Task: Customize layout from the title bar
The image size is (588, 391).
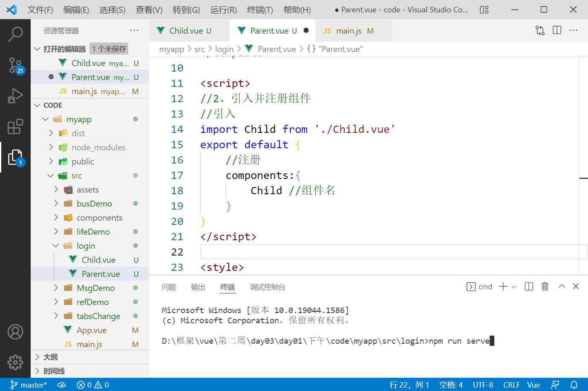Action: [x=484, y=10]
